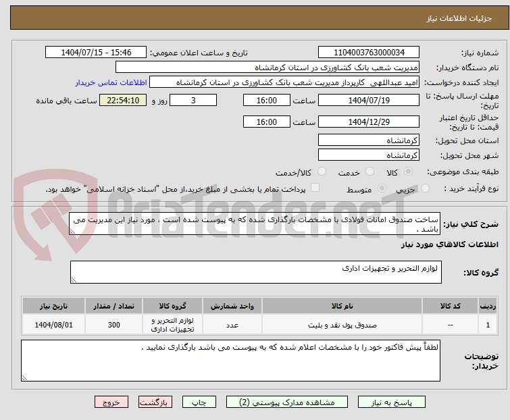Click the unit cell عدد
510x420 pixels.
(x=232, y=325)
